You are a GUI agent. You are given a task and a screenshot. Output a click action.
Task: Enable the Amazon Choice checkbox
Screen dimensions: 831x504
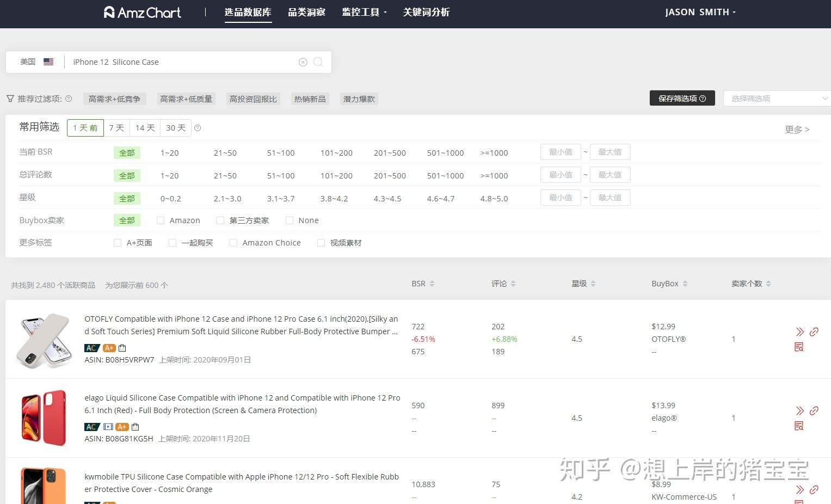[233, 243]
